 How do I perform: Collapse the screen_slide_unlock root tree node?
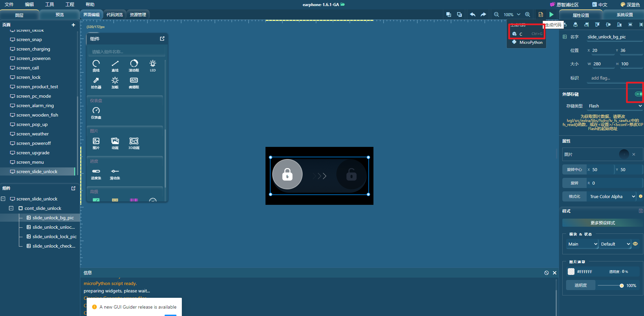(x=3, y=199)
